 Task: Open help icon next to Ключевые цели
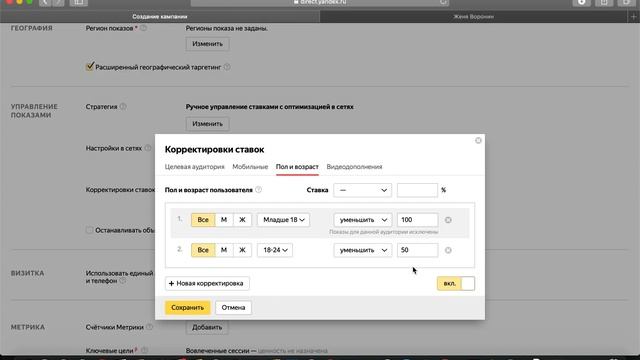[144, 350]
